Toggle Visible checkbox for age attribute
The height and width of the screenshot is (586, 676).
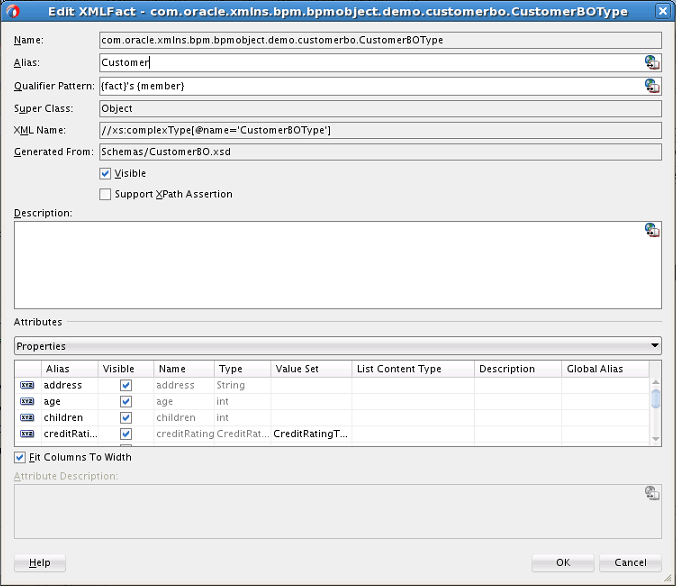pyautogui.click(x=126, y=401)
